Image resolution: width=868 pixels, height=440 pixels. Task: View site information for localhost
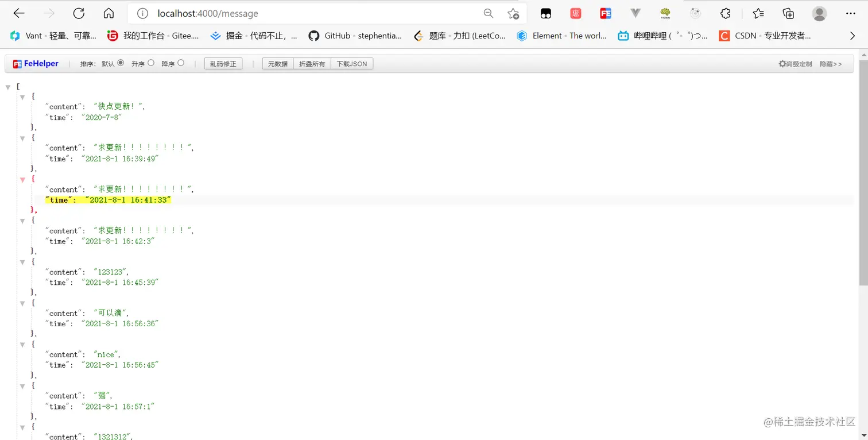click(x=143, y=14)
